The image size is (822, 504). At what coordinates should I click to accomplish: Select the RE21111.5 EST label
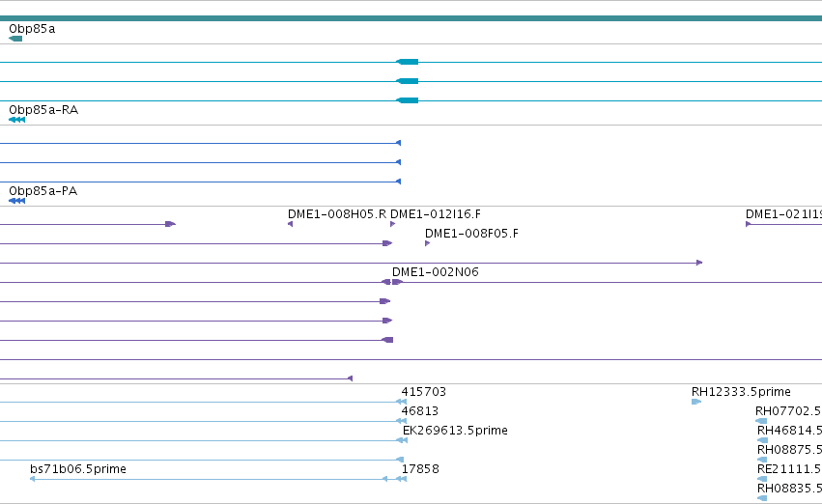click(x=789, y=469)
